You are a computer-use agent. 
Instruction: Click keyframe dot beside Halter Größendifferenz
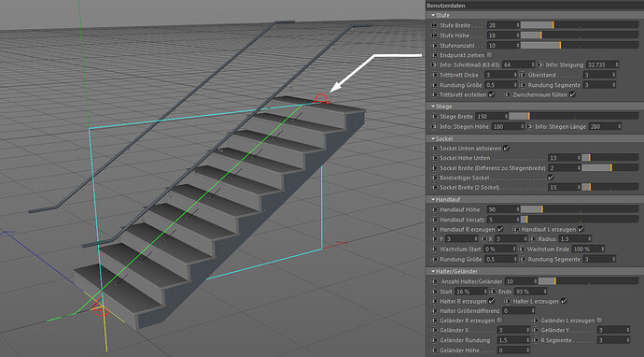pos(435,311)
